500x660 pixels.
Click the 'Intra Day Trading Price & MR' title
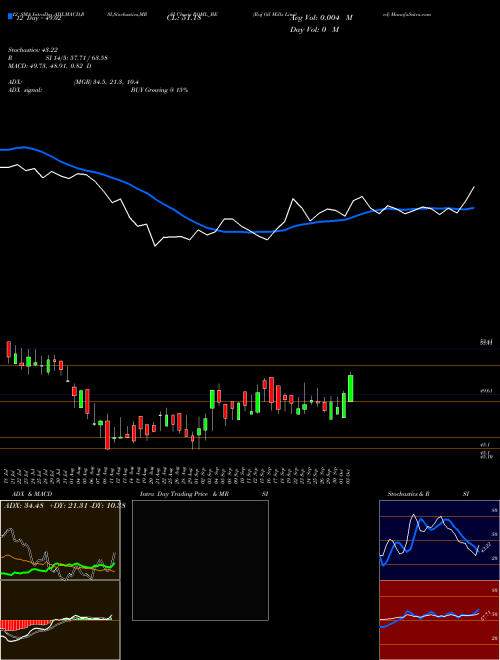tap(184, 494)
